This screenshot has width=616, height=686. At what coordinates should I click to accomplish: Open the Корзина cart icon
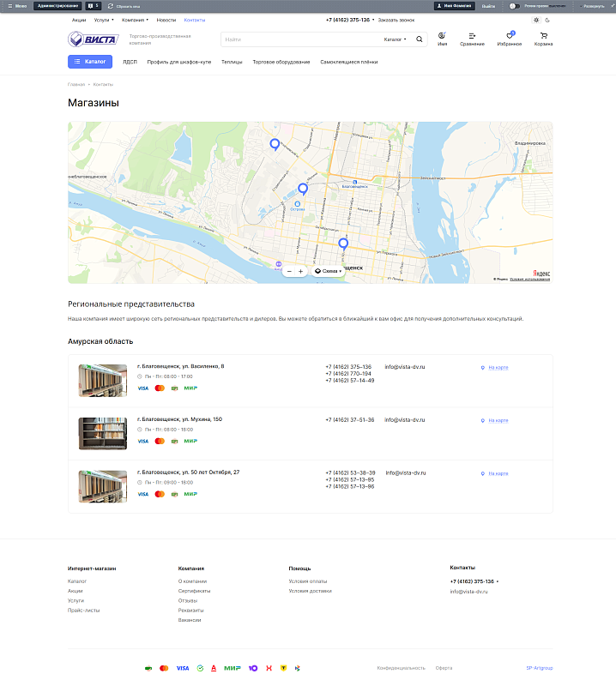tap(544, 39)
